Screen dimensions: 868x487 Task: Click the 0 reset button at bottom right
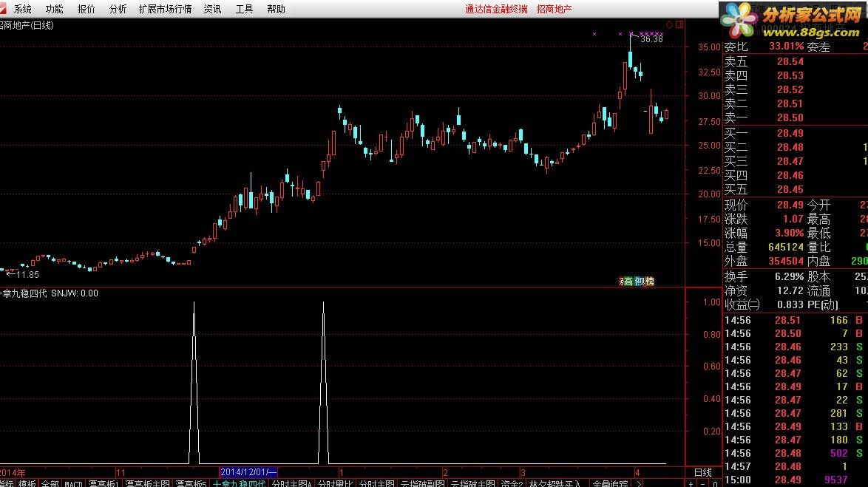click(x=715, y=484)
